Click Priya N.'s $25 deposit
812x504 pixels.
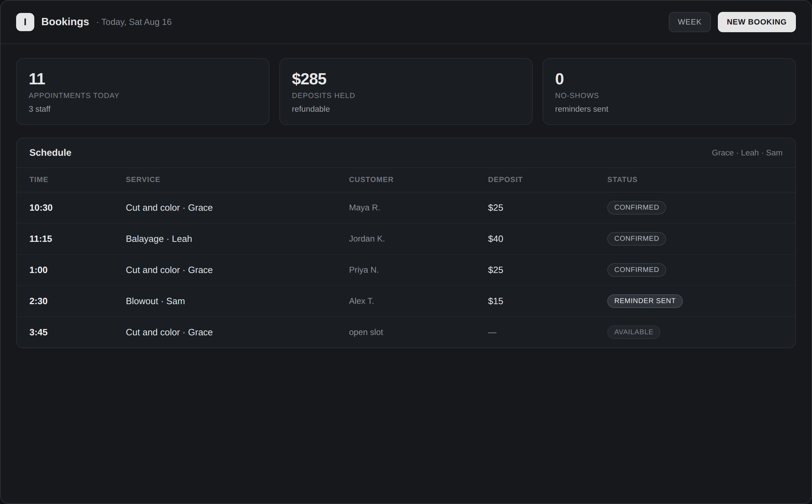click(x=496, y=270)
